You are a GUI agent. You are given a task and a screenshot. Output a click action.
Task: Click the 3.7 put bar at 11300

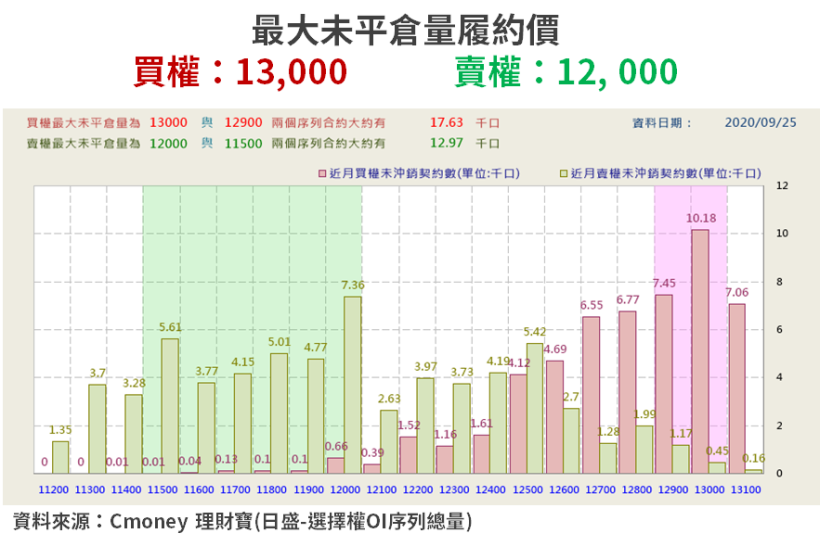[x=97, y=429]
